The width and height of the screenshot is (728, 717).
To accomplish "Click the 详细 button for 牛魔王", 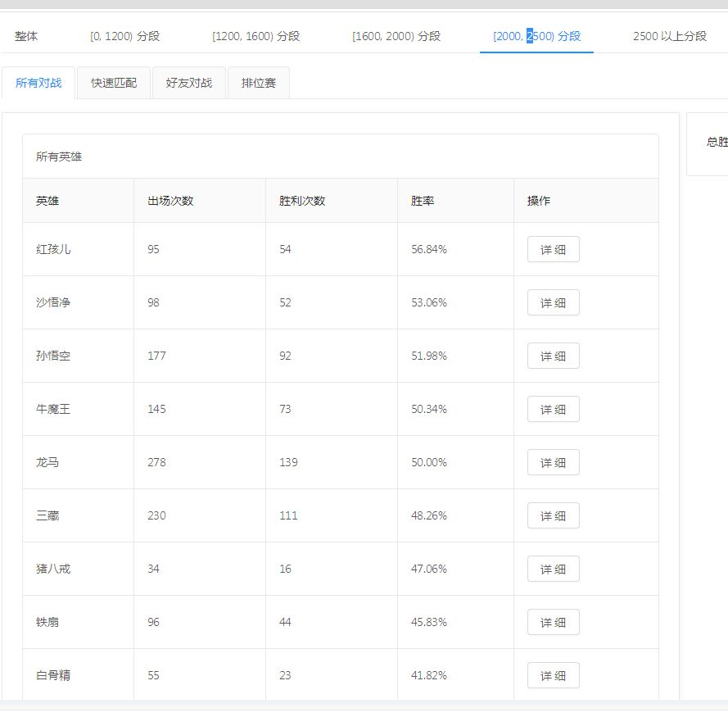I will point(553,409).
